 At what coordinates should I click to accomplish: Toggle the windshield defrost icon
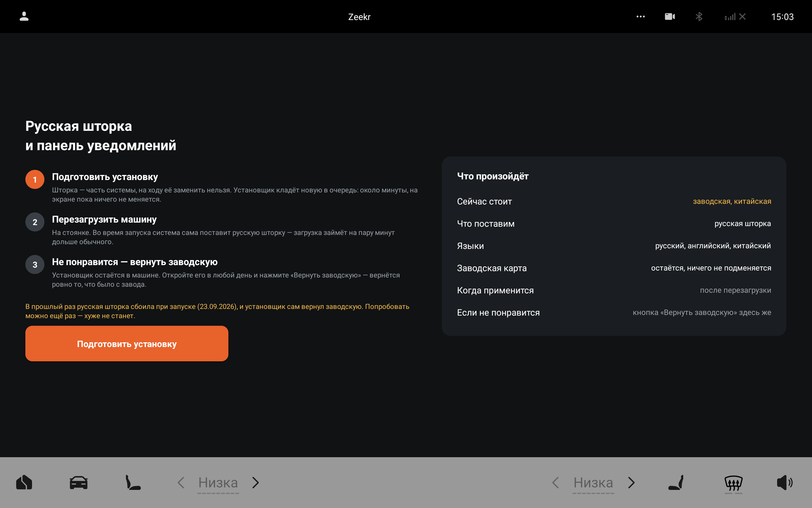point(733,484)
